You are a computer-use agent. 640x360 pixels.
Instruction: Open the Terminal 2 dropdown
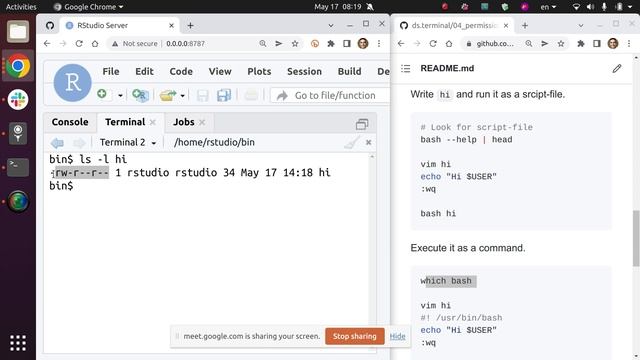point(128,142)
